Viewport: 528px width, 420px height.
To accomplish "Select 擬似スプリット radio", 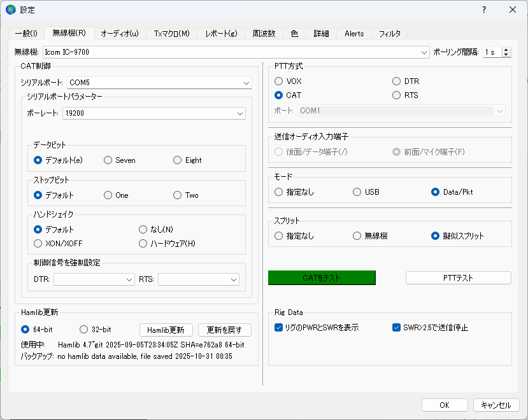I will [x=457, y=236].
